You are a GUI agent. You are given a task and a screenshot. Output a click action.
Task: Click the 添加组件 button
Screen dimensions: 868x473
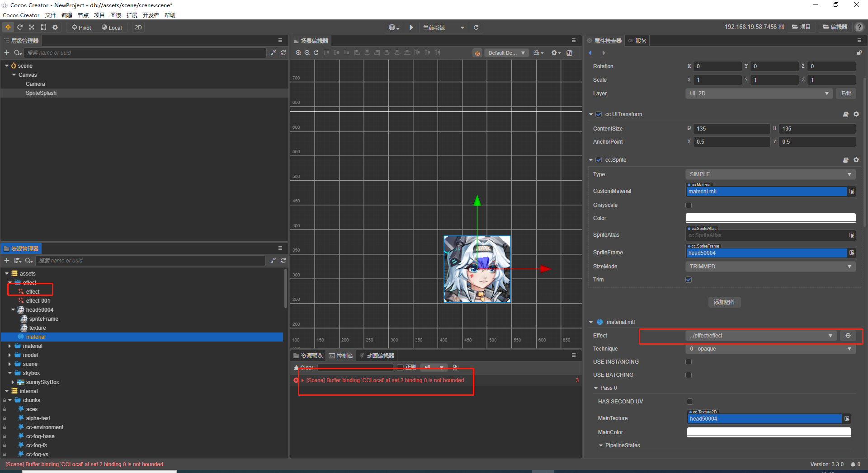click(725, 302)
